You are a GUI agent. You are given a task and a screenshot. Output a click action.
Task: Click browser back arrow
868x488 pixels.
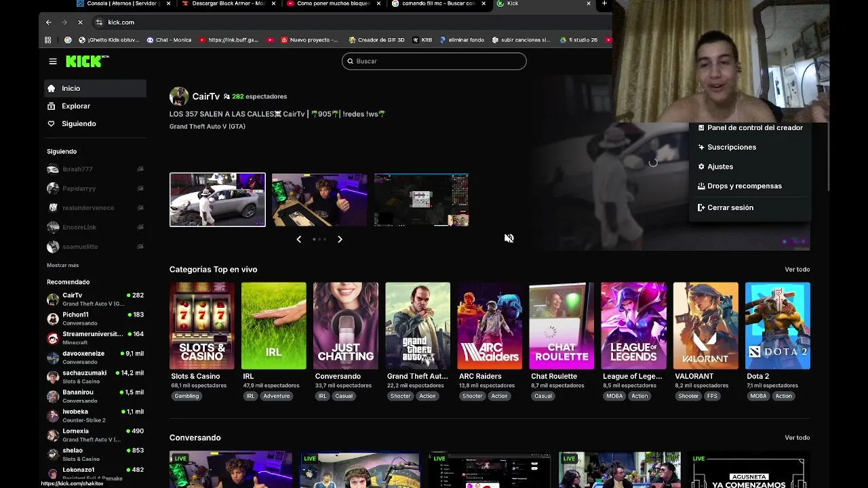[48, 22]
